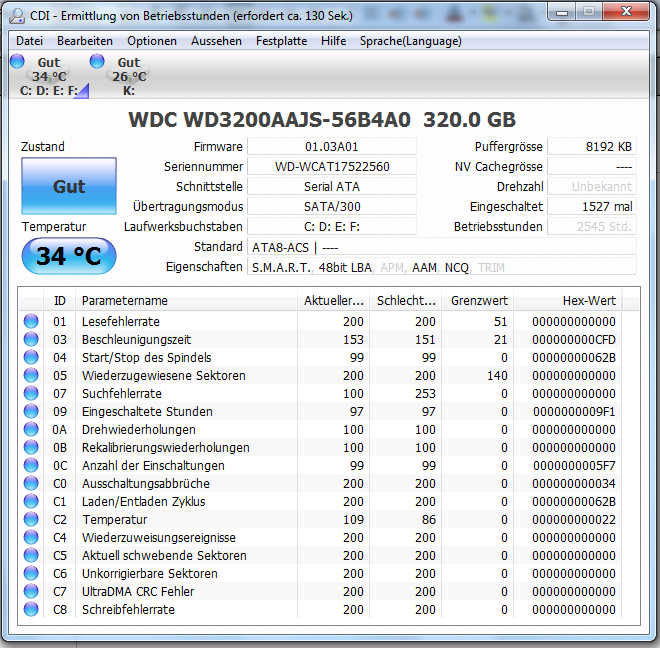Click status orb of Aktuell schwebende Sektoren row

(31, 555)
